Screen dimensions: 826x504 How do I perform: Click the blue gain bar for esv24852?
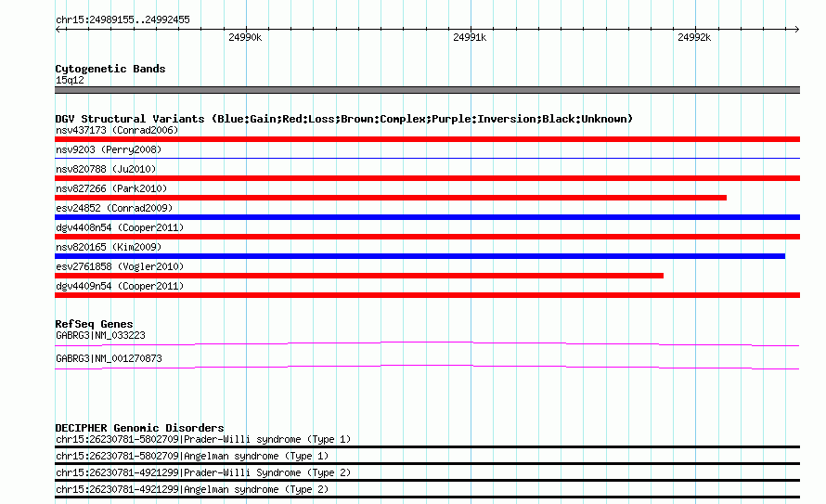click(427, 217)
